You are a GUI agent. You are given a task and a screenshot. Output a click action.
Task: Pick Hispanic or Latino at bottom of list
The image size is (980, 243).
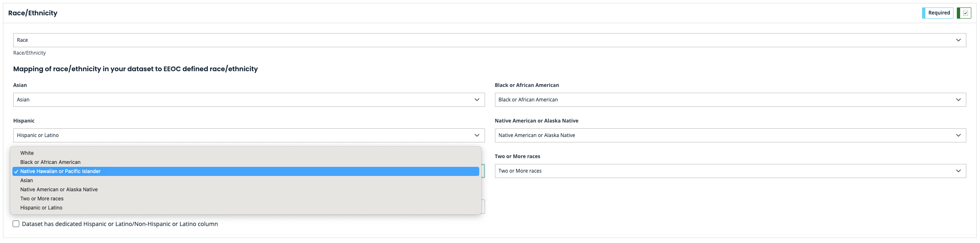point(41,208)
